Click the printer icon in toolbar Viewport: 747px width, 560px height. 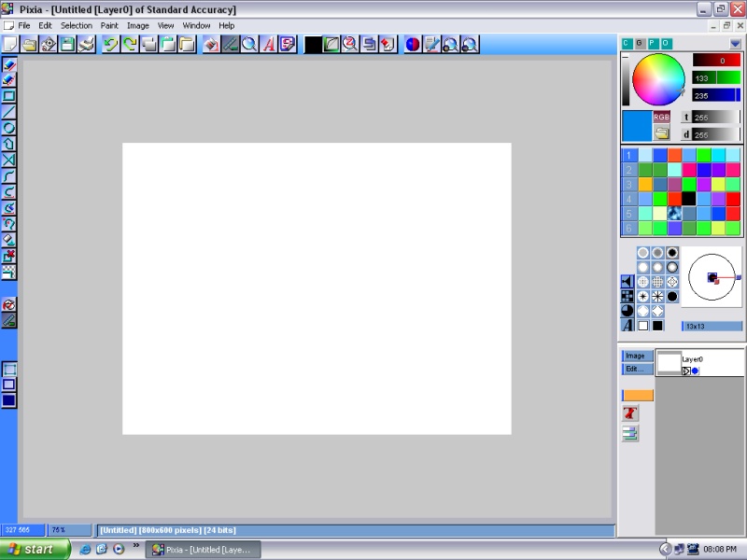coord(87,44)
